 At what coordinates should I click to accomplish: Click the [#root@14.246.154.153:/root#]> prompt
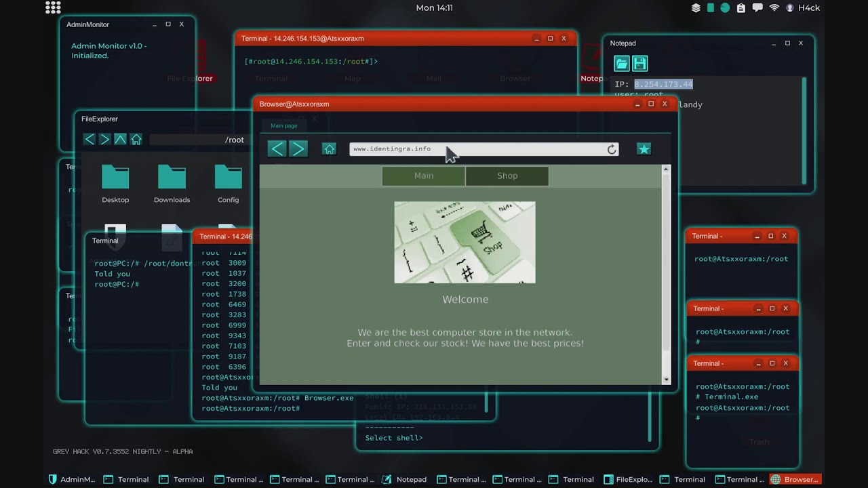coord(311,62)
